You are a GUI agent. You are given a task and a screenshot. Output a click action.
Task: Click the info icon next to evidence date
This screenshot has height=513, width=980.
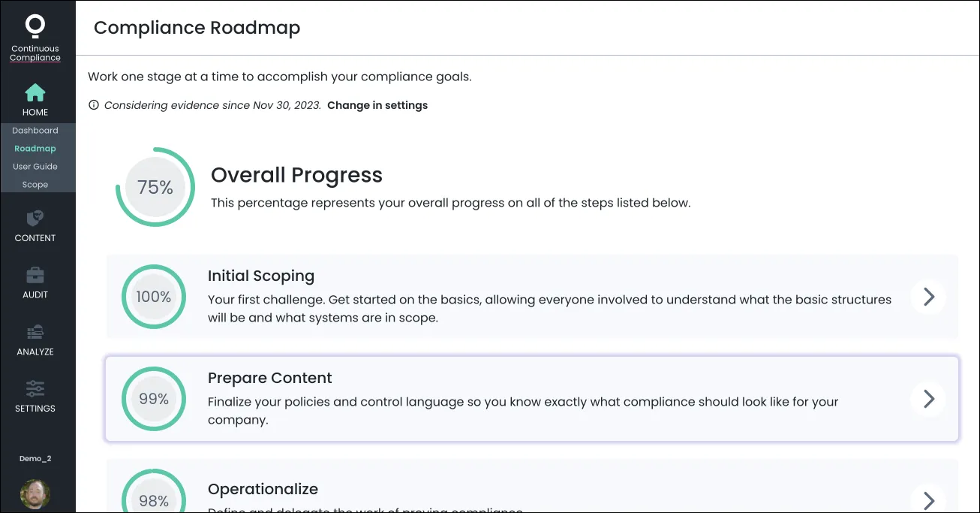coord(93,105)
